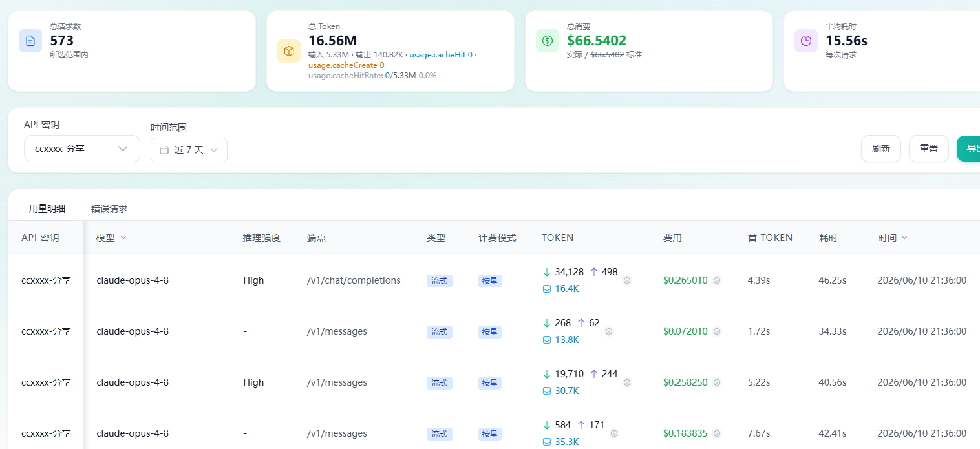Click the 刷新 button
Image resolution: width=980 pixels, height=449 pixels.
click(881, 149)
